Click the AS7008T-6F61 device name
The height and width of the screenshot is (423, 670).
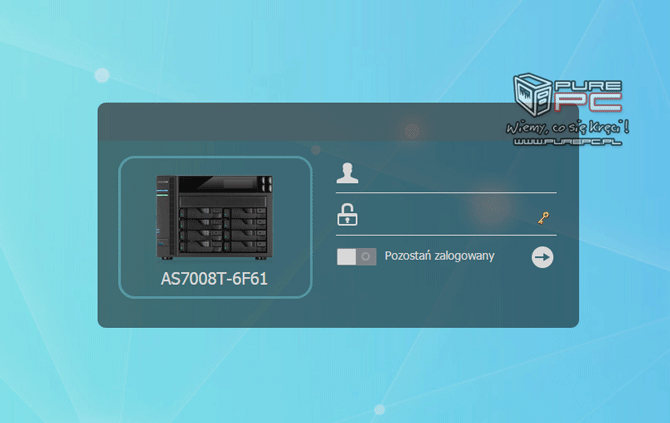click(x=214, y=279)
